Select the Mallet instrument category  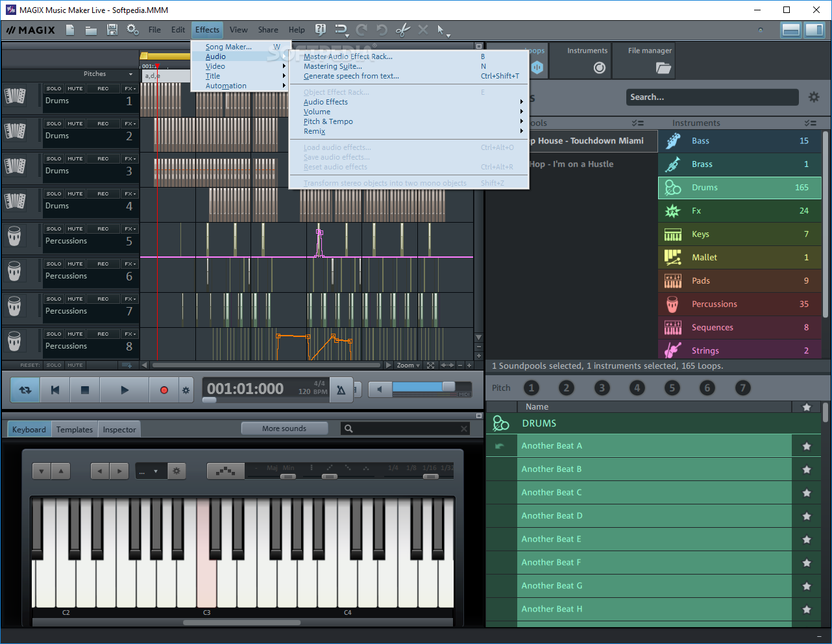(740, 258)
